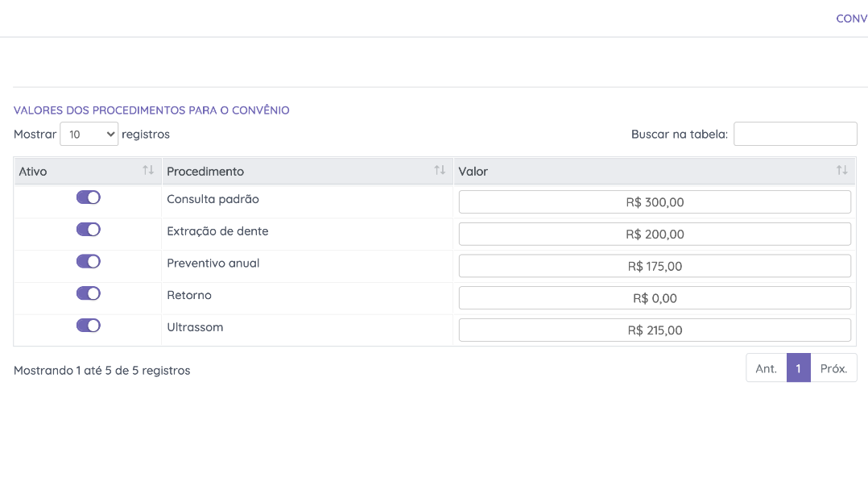This screenshot has height=490, width=868.
Task: Click sort icon in Procedimento column
Action: pos(440,170)
